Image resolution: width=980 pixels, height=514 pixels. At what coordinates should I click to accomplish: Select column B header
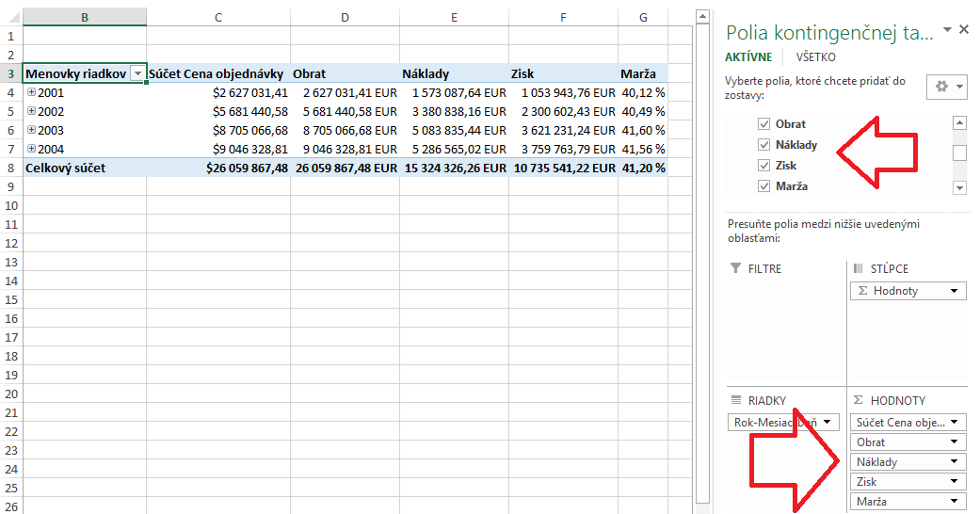[x=85, y=18]
